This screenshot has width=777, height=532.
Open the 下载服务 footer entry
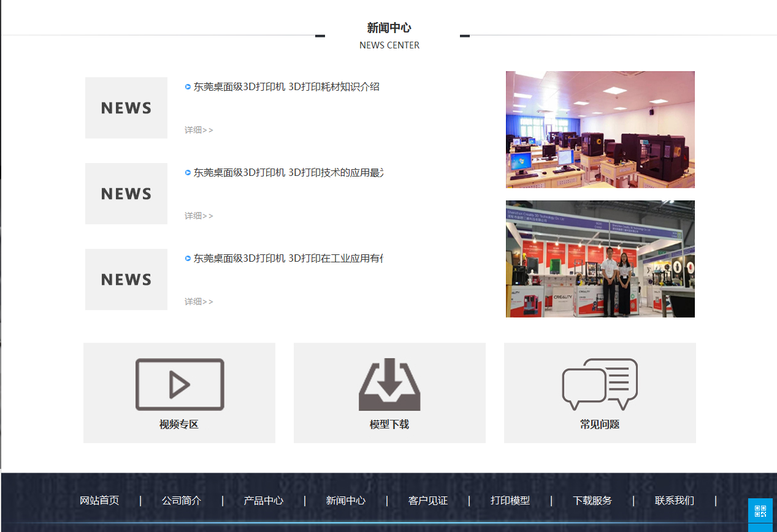tap(592, 501)
